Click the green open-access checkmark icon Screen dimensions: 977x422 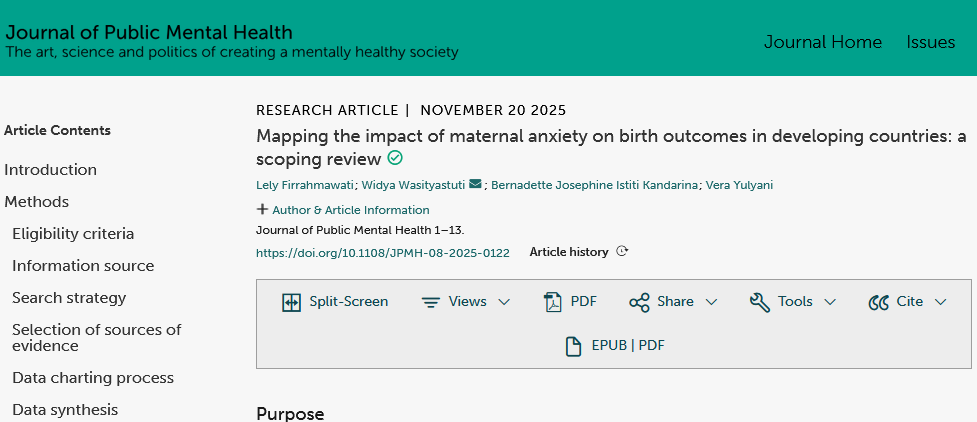click(395, 158)
